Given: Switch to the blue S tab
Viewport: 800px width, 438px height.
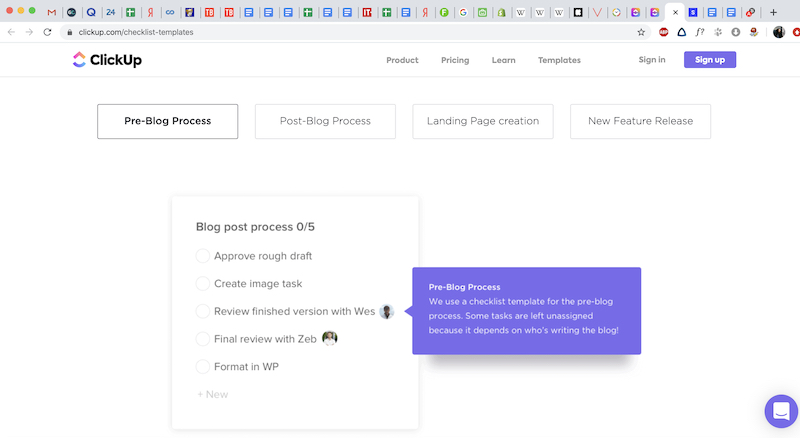Looking at the screenshot, I should click(x=693, y=12).
